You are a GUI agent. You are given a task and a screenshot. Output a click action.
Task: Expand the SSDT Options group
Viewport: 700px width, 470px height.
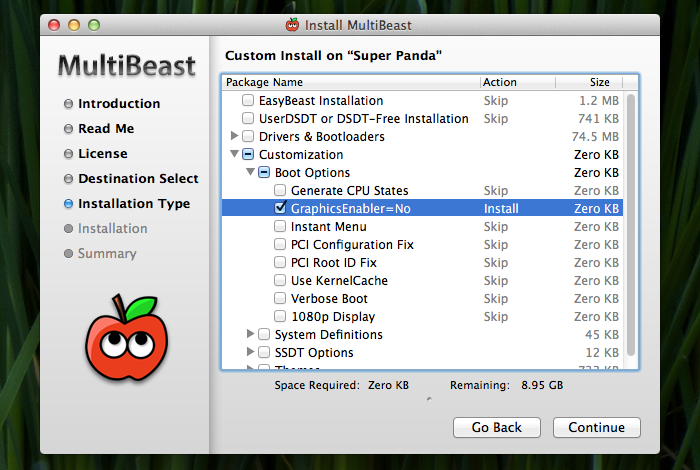coord(250,351)
